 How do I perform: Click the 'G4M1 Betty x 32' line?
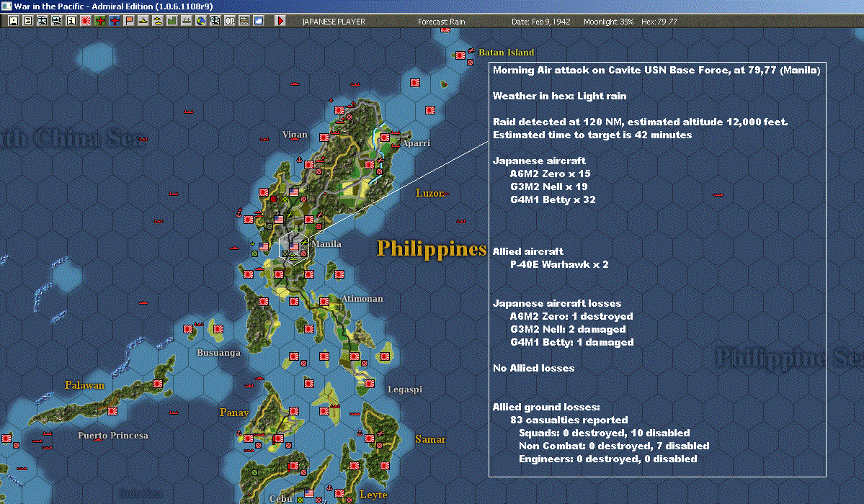553,199
